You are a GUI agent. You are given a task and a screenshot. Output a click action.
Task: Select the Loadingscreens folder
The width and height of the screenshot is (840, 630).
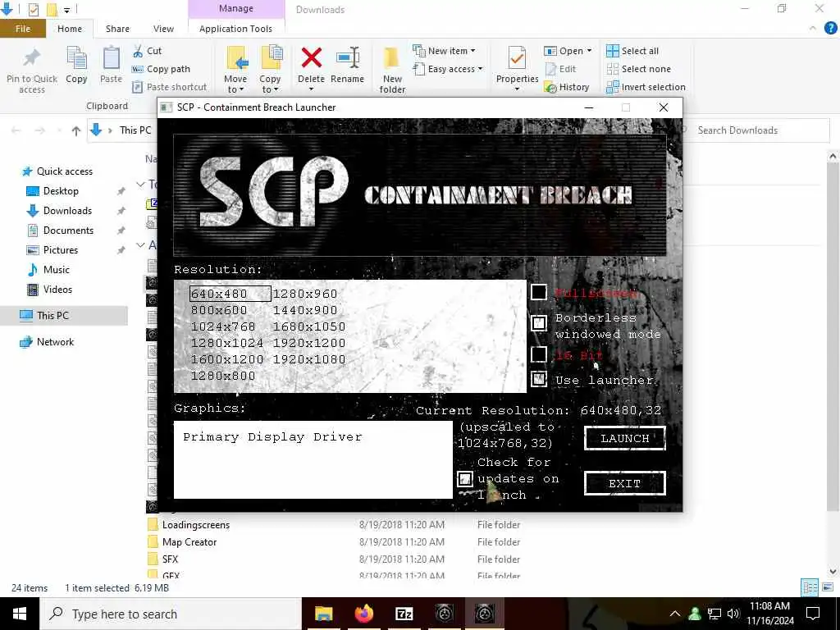(195, 525)
